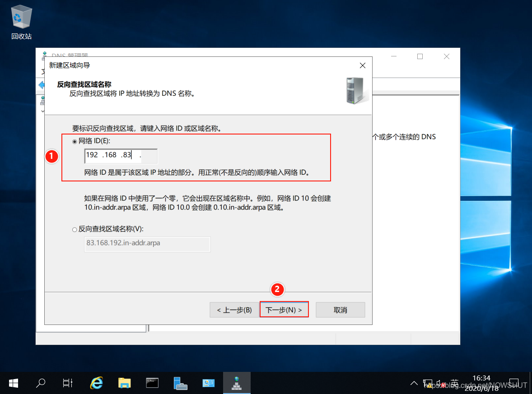Click the third network ID octet showing 83
532x394 pixels.
126,155
